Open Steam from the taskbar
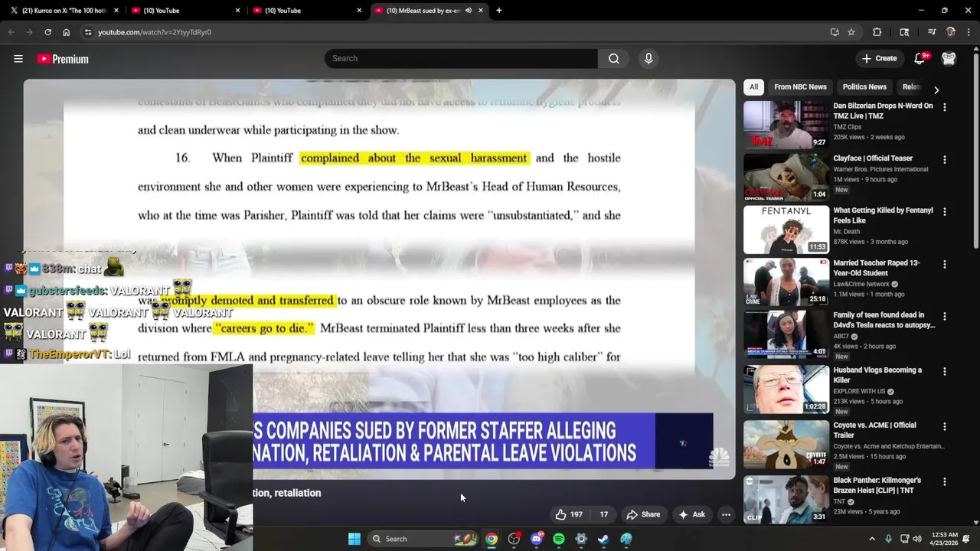Viewport: 980px width, 551px height. [x=603, y=539]
